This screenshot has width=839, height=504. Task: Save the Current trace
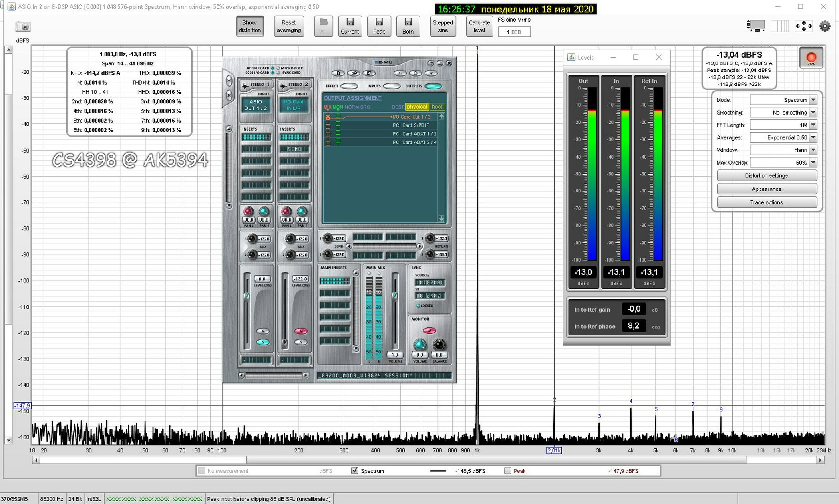(x=350, y=26)
